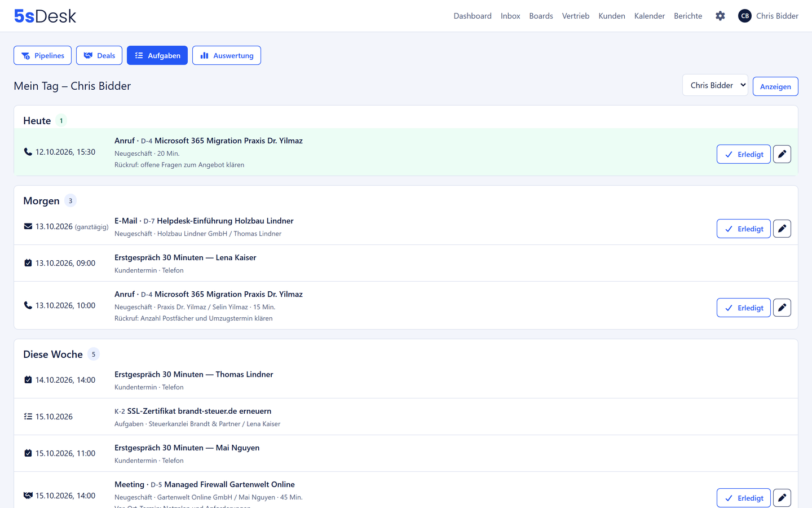Viewport: 812px width, 508px height.
Task: Open Erstgespräch 30 Minuten with Mai Nguyen
Action: coord(187,448)
